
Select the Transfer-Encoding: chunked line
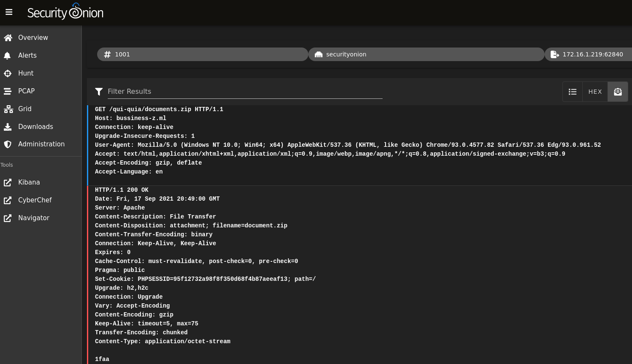pos(141,333)
